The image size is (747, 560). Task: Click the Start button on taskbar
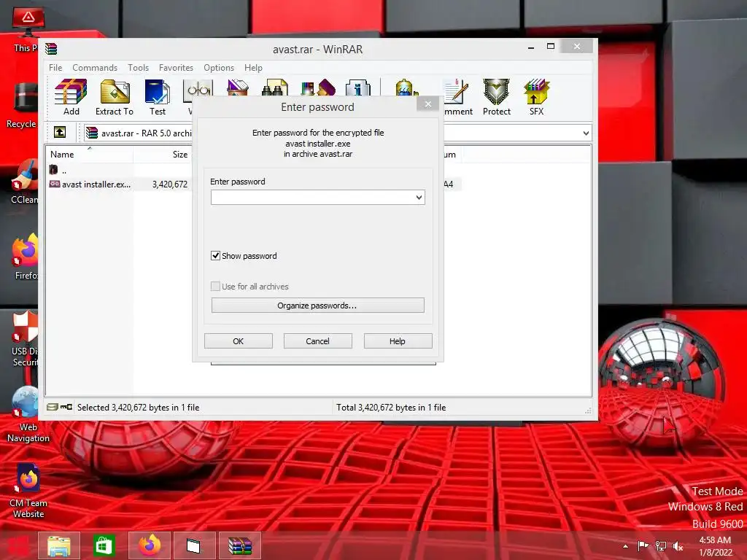pos(18,546)
